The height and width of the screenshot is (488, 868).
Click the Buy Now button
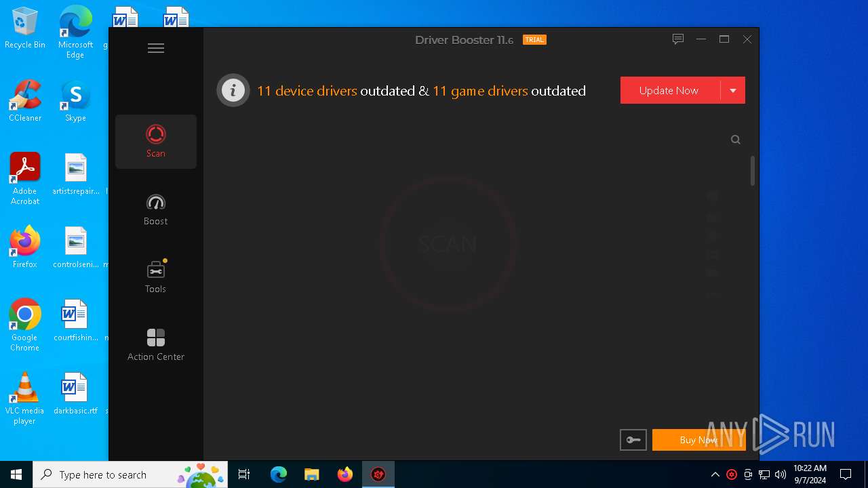[x=698, y=440]
